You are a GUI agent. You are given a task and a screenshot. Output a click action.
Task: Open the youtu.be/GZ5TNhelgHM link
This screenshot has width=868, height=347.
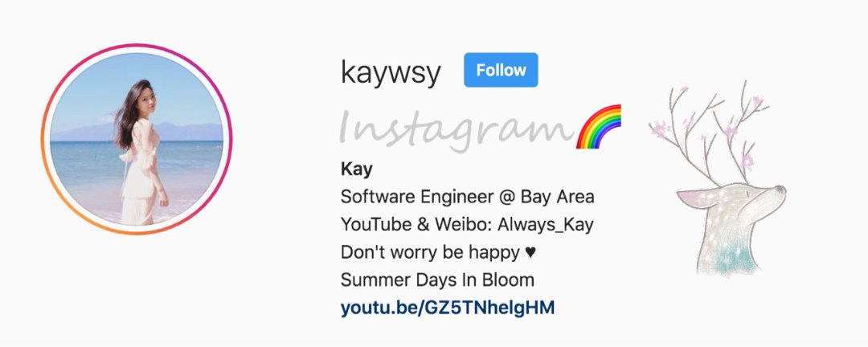(x=448, y=308)
